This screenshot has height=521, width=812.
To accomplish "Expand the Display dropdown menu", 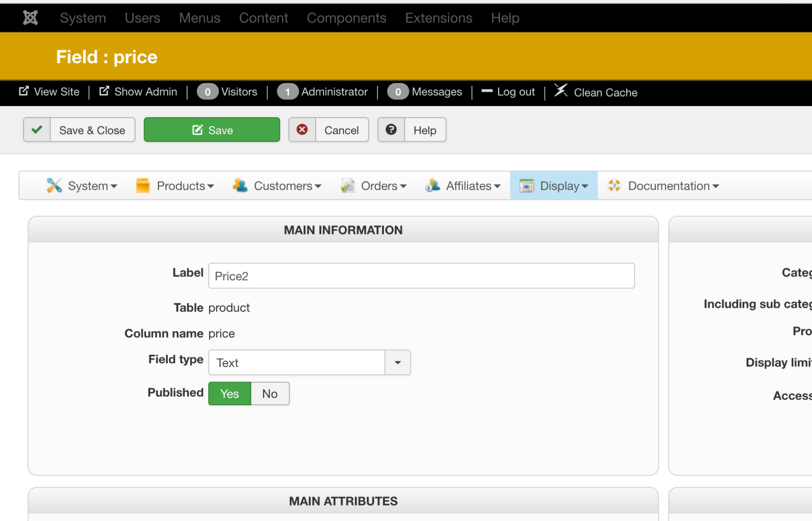I will click(554, 186).
